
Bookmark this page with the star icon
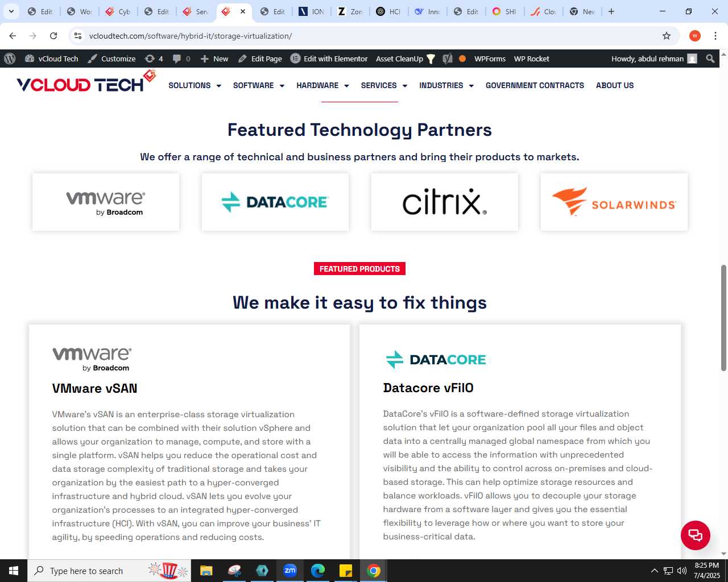[667, 36]
